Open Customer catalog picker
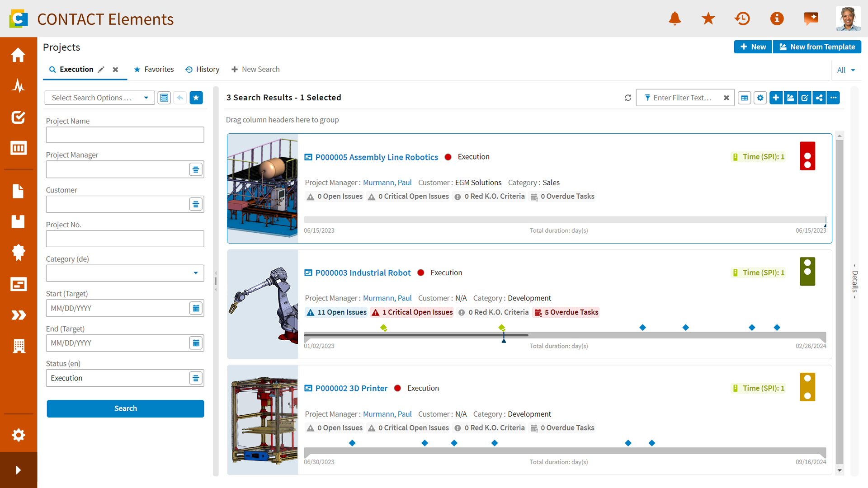 point(196,204)
